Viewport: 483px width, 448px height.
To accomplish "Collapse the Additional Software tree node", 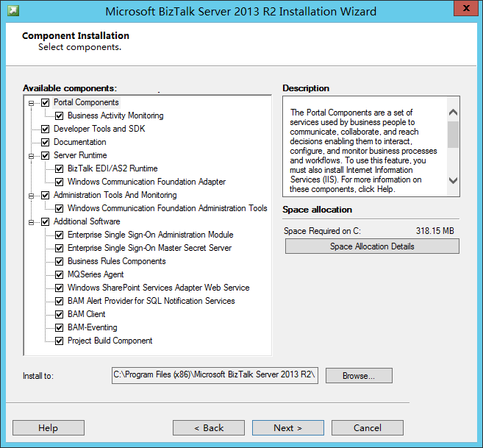I will [31, 222].
